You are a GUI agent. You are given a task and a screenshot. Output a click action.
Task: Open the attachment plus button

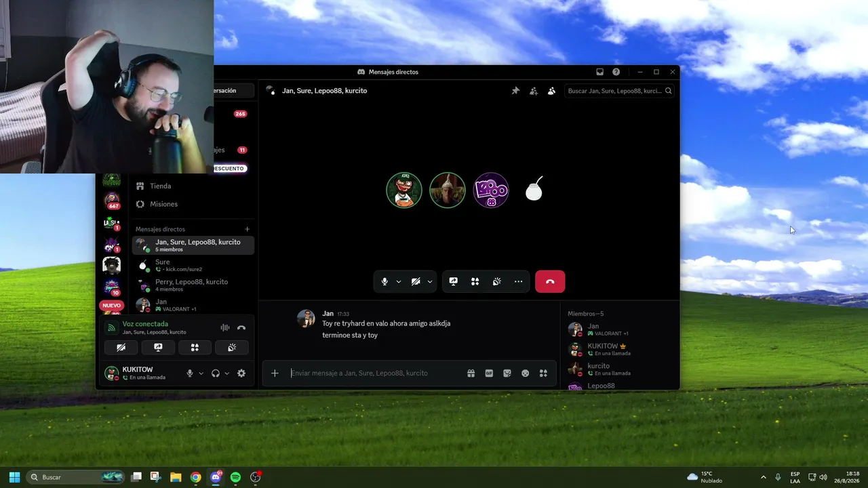click(x=275, y=373)
